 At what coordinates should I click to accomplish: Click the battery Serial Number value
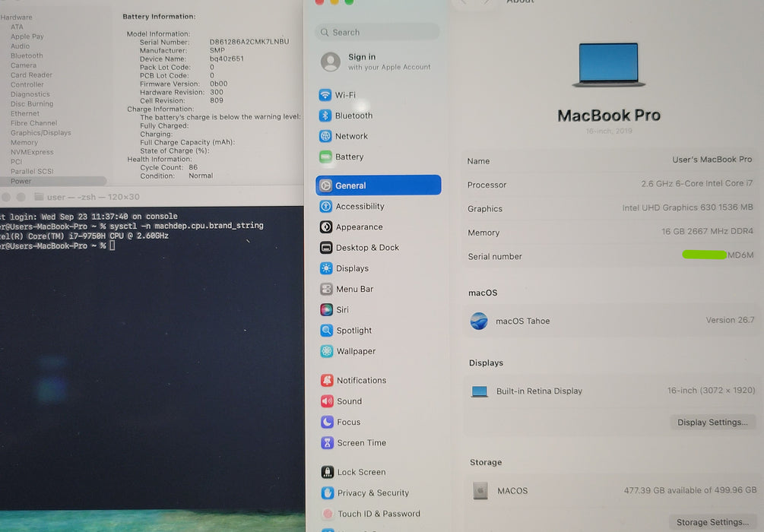tap(249, 42)
